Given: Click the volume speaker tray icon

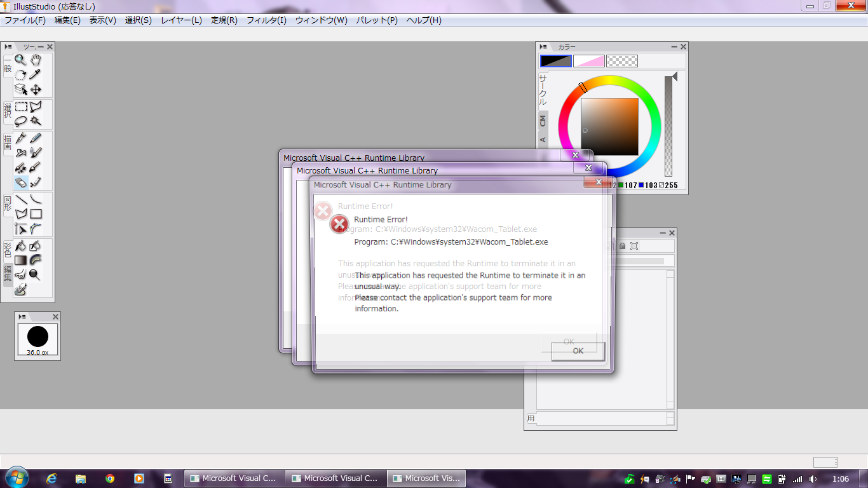Looking at the screenshot, I should pyautogui.click(x=813, y=479).
